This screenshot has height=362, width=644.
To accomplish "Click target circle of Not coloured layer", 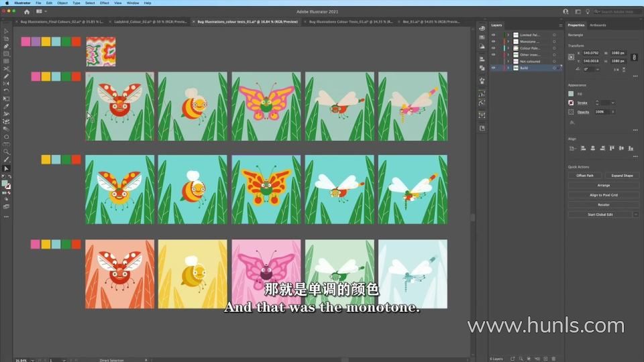I will [x=554, y=61].
